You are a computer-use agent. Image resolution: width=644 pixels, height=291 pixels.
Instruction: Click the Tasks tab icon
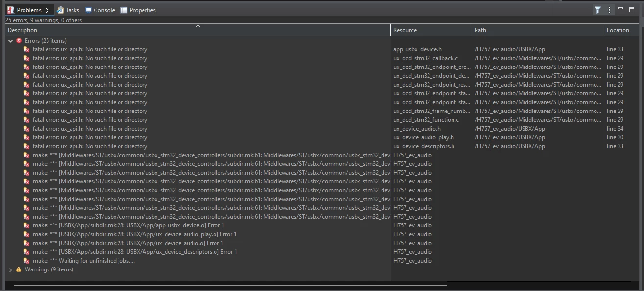point(60,10)
